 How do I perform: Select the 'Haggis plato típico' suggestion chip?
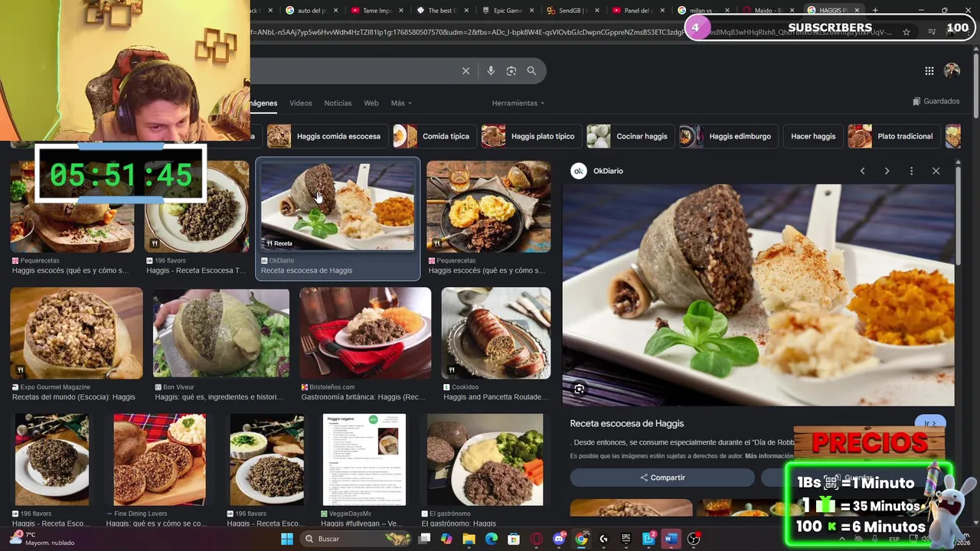tap(531, 136)
